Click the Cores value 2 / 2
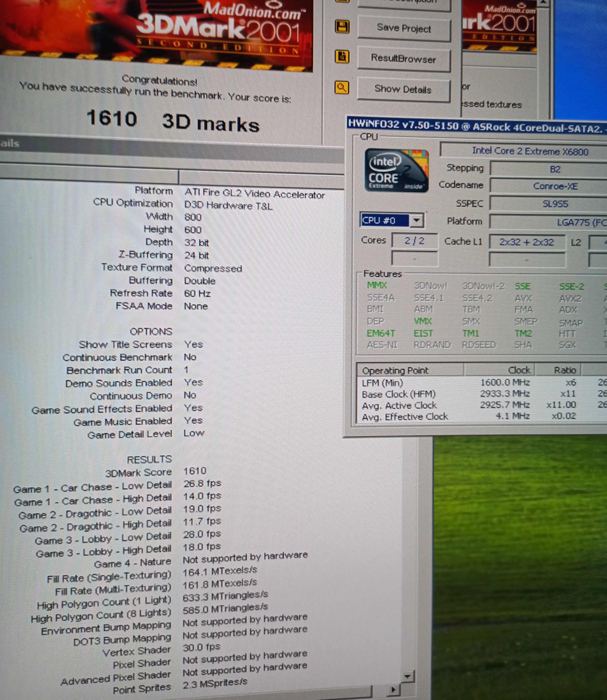Image resolution: width=607 pixels, height=700 pixels. 414,241
